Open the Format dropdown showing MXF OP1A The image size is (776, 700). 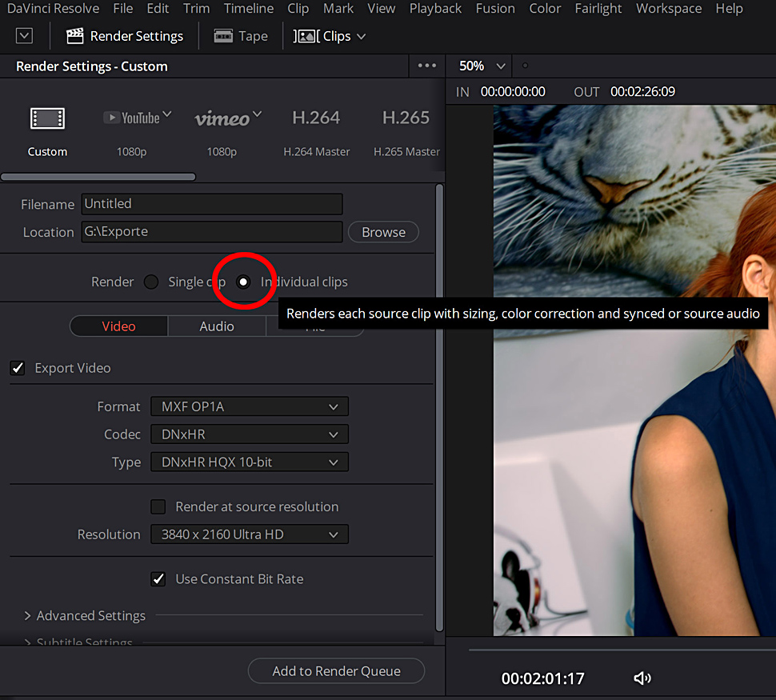pyautogui.click(x=250, y=406)
